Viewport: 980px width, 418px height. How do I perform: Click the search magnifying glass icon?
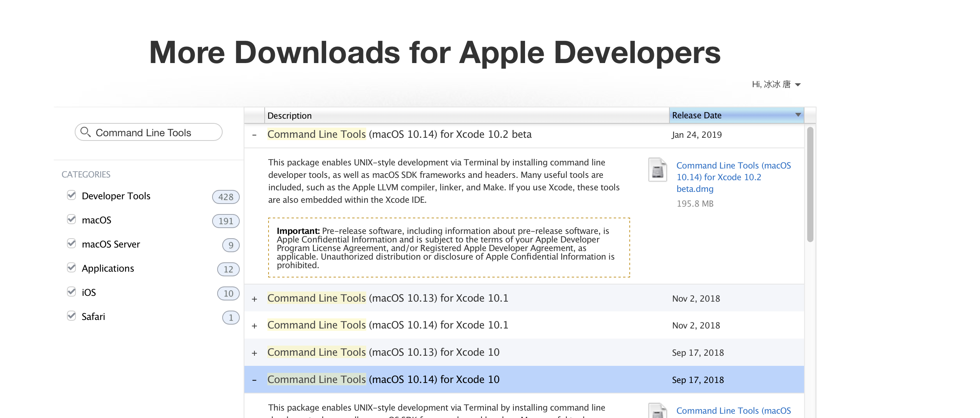click(x=86, y=132)
